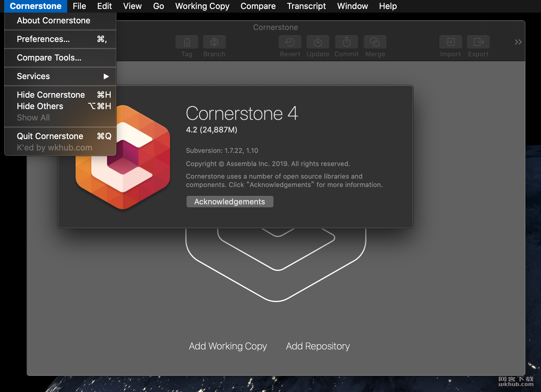Close the Cornerstone application menu in menu bar
The width and height of the screenshot is (541, 392).
(35, 6)
